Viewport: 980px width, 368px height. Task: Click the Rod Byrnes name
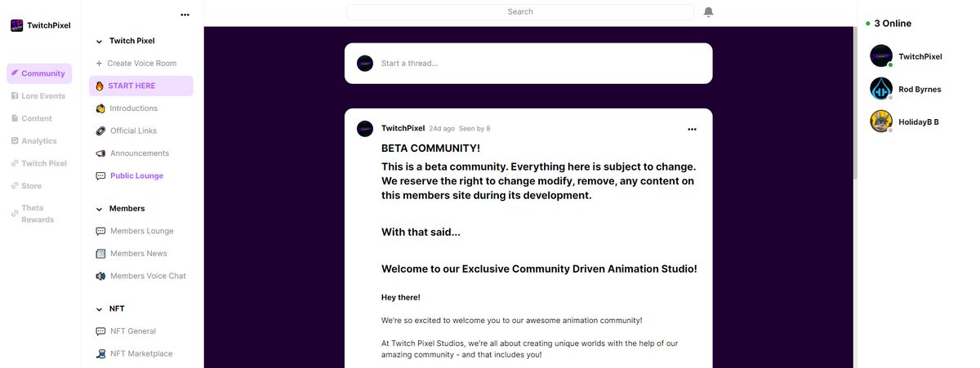[920, 89]
